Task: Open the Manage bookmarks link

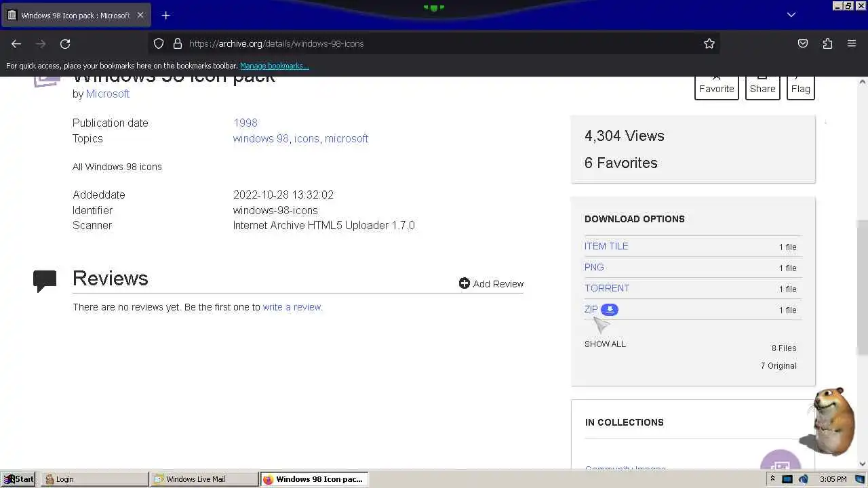Action: (x=274, y=66)
